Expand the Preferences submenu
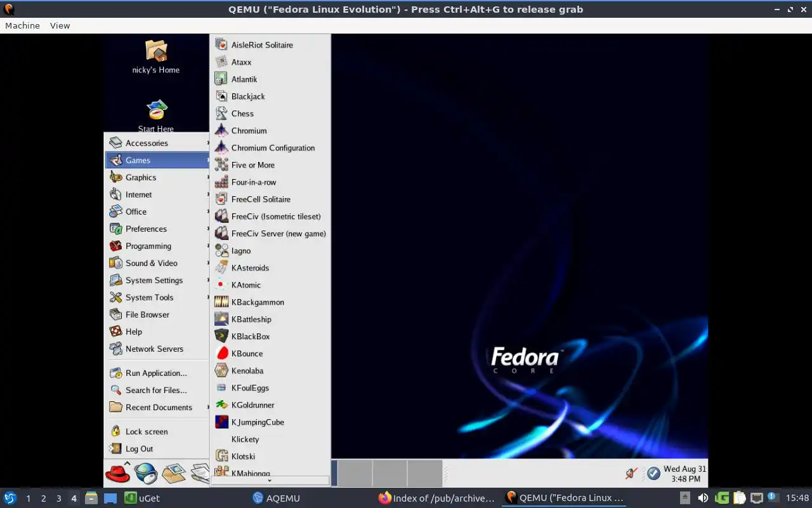Viewport: 812px width, 508px height. pos(157,229)
